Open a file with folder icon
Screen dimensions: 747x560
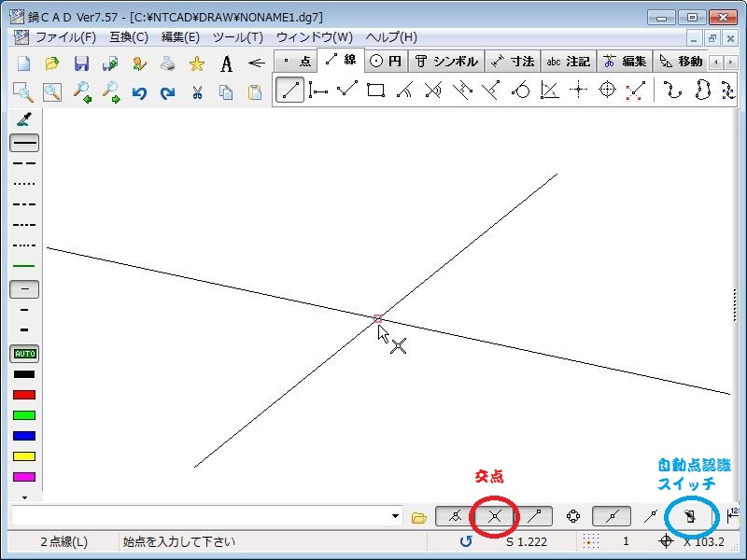(x=52, y=63)
